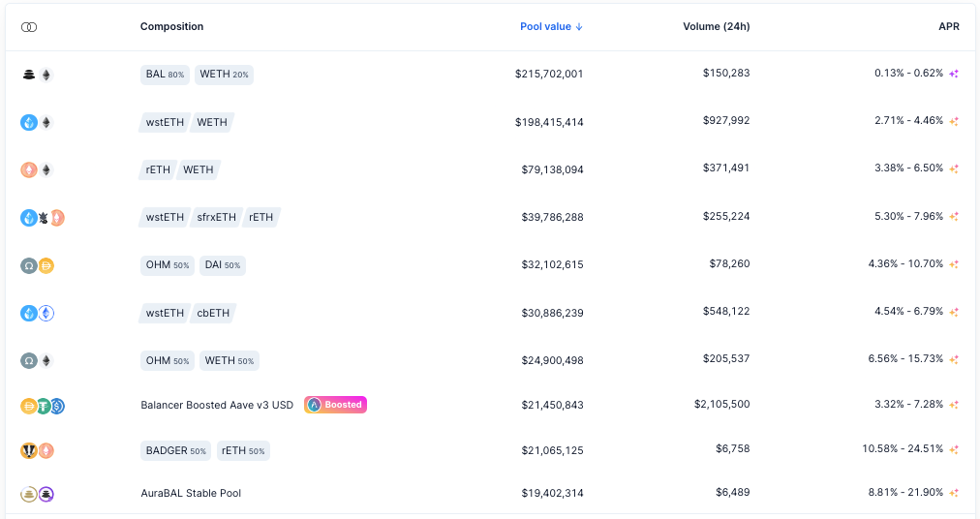Click the BADGER token icon

click(x=29, y=451)
